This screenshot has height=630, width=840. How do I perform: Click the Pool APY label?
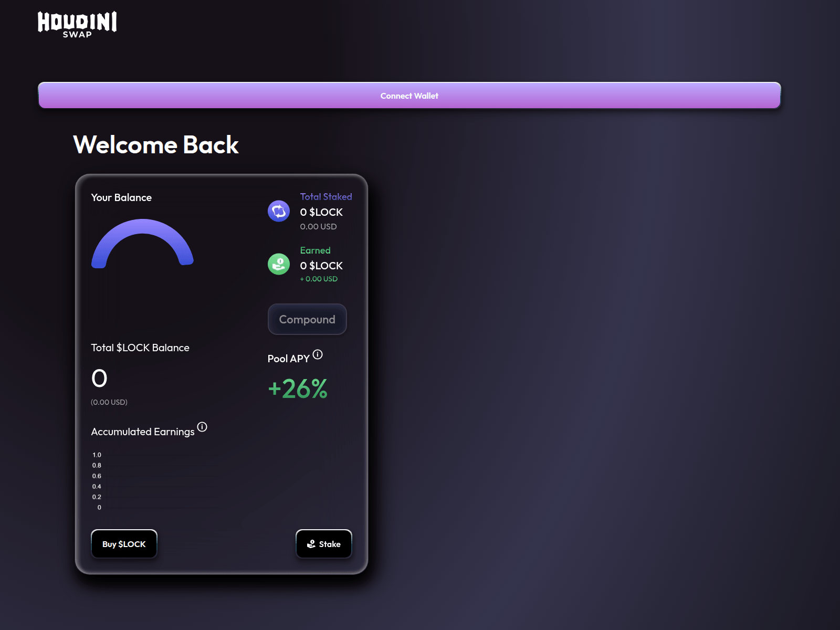tap(288, 359)
